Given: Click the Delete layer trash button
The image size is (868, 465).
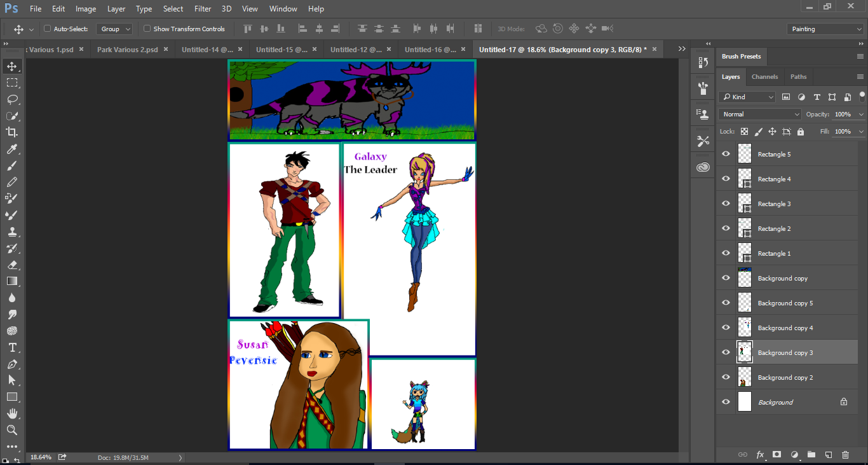Looking at the screenshot, I should coord(845,455).
